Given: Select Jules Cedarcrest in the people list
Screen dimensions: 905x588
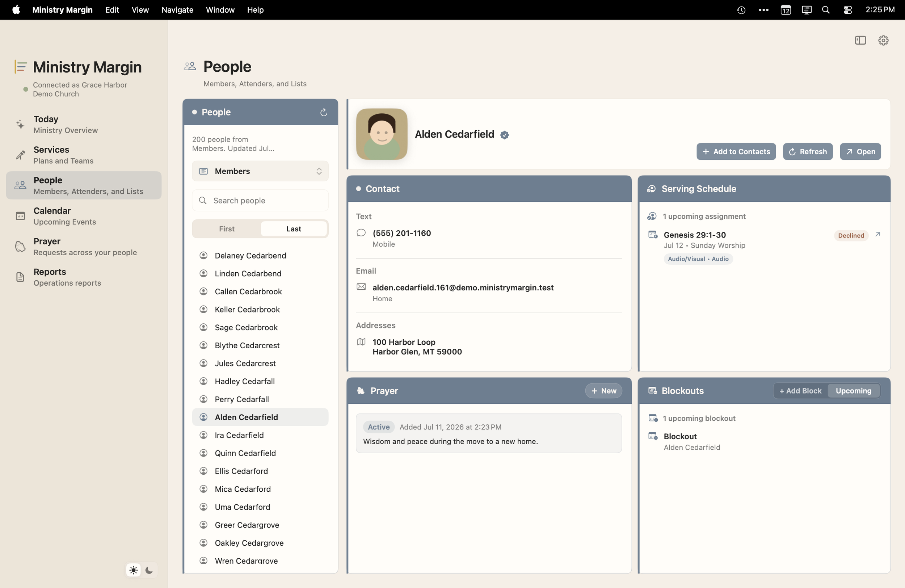Looking at the screenshot, I should (260, 363).
